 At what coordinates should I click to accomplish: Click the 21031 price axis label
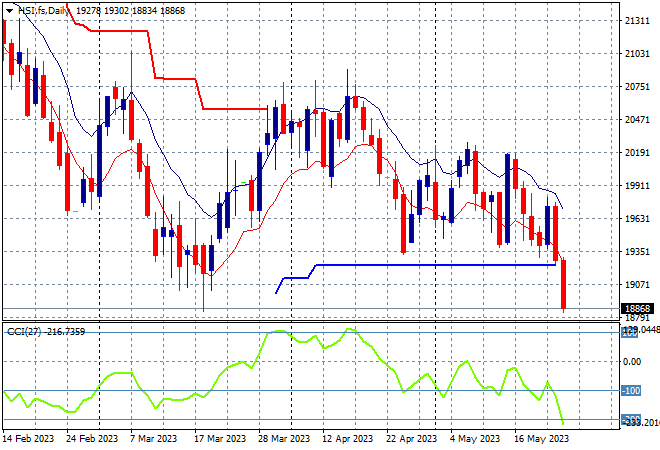point(637,53)
